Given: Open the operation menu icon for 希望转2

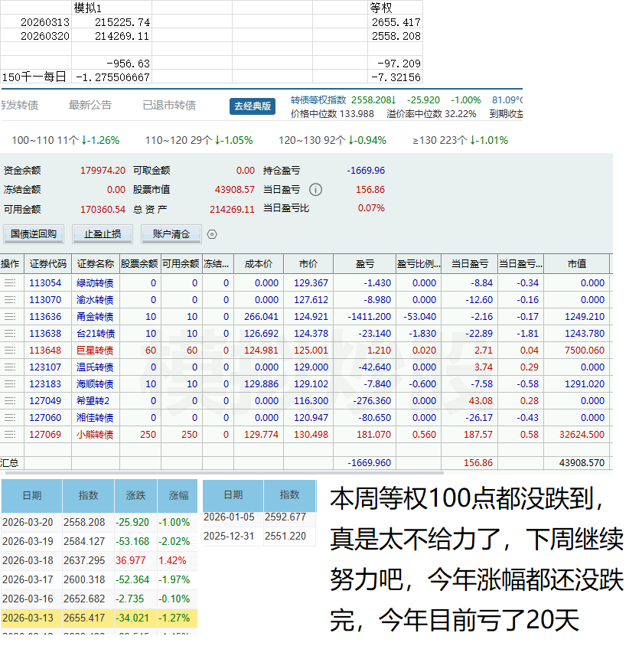Looking at the screenshot, I should [10, 401].
